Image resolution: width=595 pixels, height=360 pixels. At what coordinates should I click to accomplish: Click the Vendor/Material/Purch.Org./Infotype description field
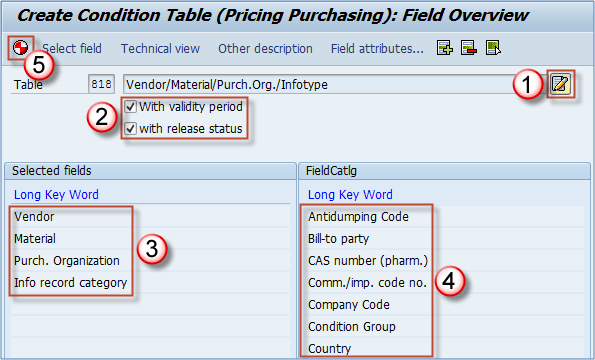[335, 84]
